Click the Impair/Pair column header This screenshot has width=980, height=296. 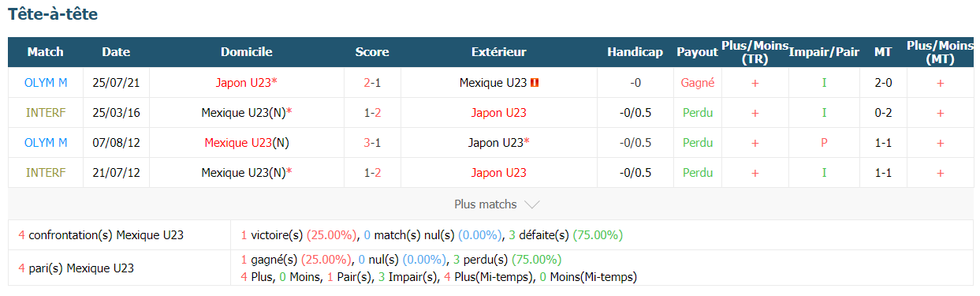[x=824, y=52]
